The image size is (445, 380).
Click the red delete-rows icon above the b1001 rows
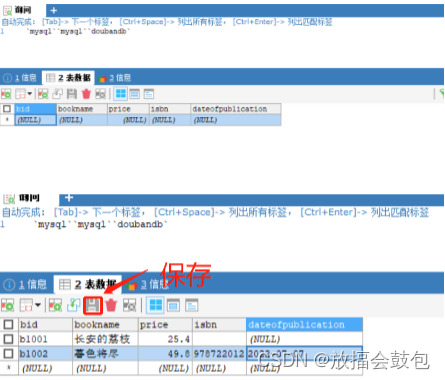tap(111, 305)
